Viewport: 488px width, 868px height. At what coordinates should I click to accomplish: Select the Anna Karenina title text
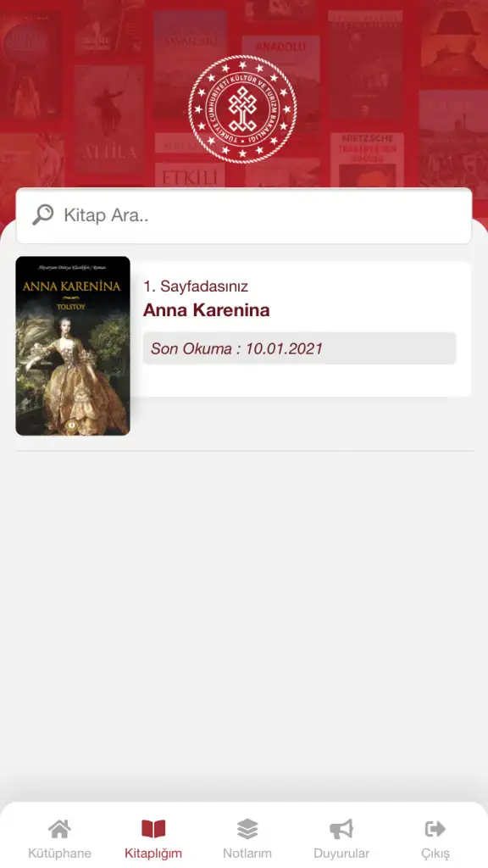[207, 310]
